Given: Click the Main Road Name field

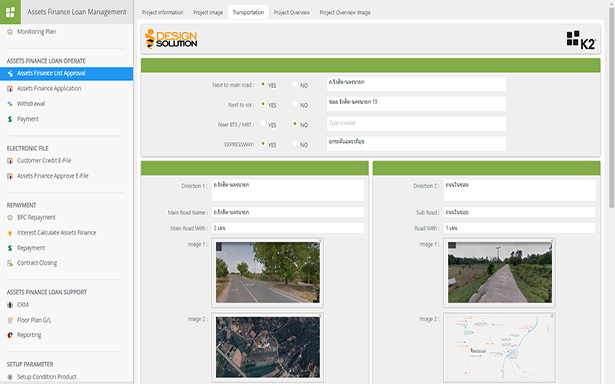Looking at the screenshot, I should point(288,212).
